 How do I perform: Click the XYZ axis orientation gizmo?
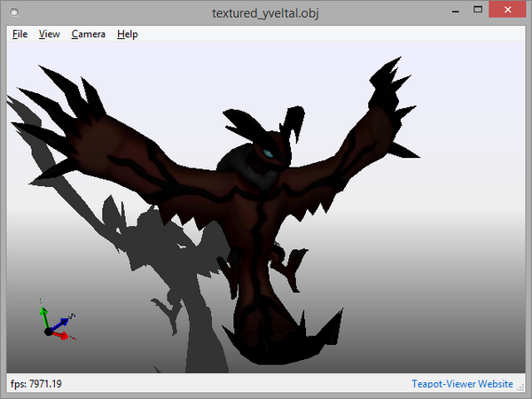(x=58, y=321)
